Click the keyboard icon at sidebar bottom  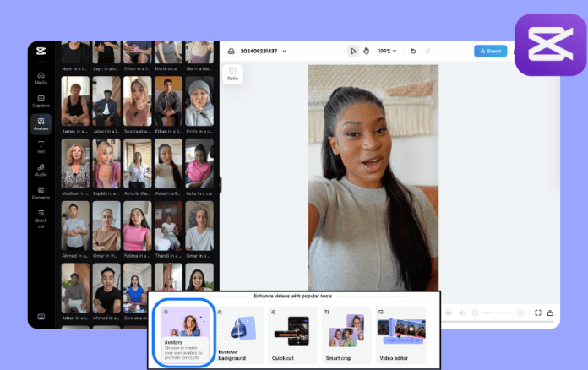click(x=41, y=317)
